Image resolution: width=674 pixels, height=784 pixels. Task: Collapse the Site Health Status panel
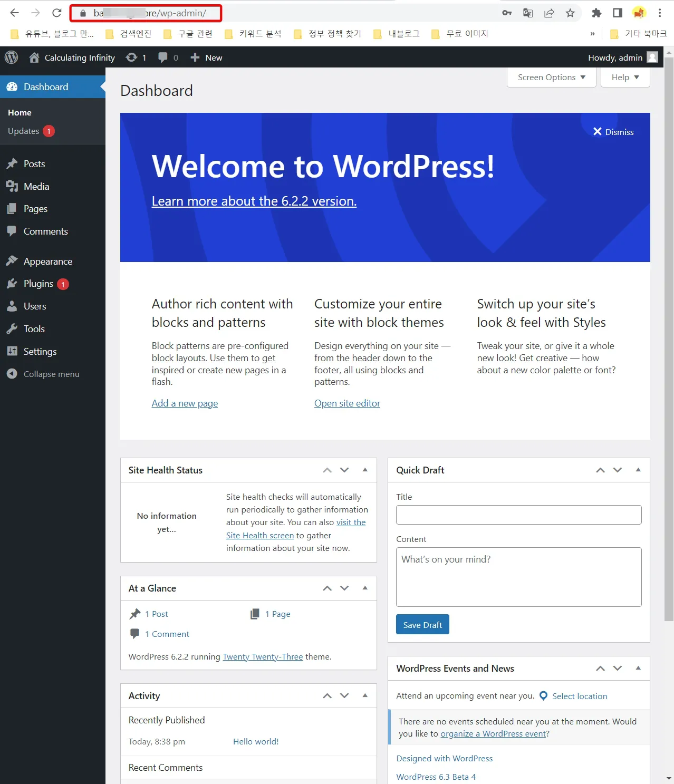[x=365, y=470]
